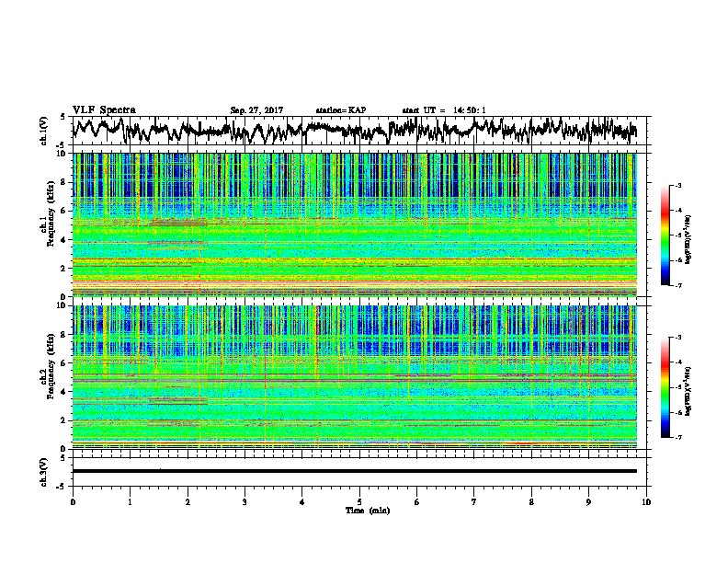
Task: Select the date text "Sep. 27, 2017"
Action: pos(256,110)
